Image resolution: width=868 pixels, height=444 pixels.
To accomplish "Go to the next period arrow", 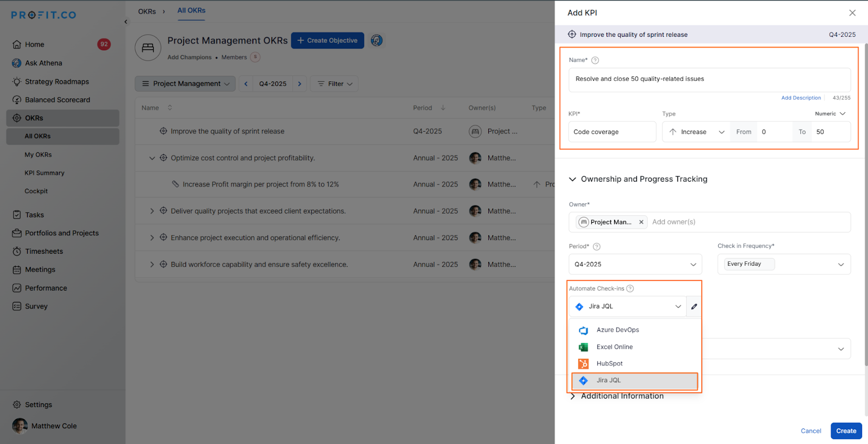I will point(299,83).
